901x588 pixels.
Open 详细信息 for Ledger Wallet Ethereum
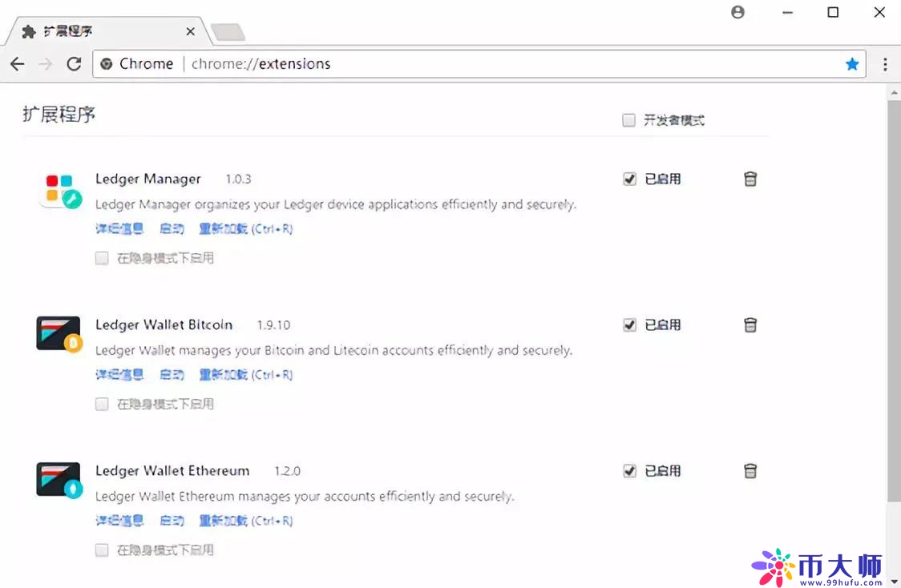pyautogui.click(x=119, y=520)
